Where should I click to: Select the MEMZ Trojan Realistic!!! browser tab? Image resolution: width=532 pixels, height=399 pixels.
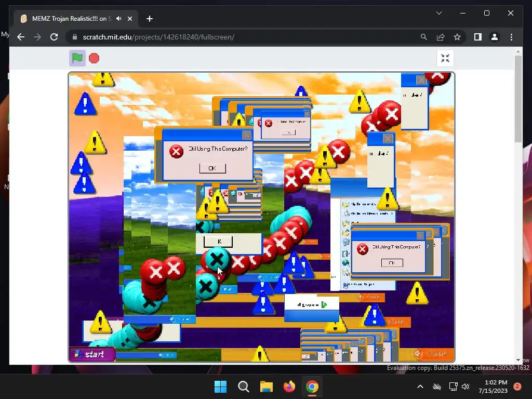pos(76,19)
